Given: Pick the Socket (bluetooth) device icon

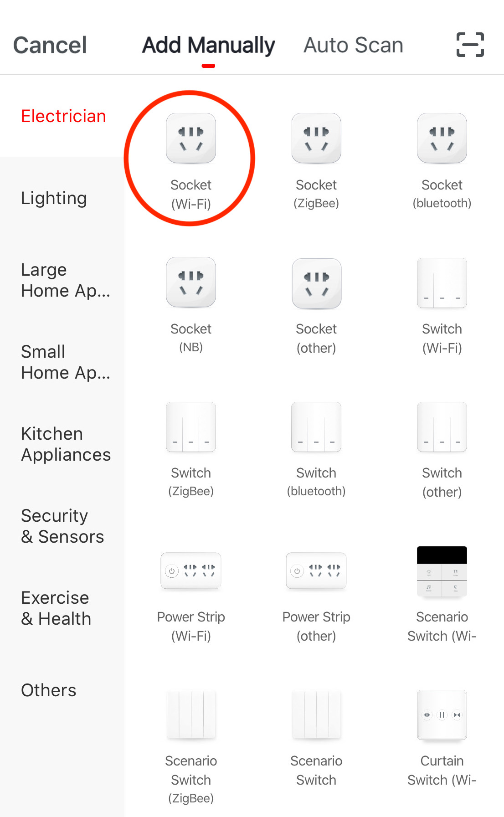Looking at the screenshot, I should pos(442,138).
